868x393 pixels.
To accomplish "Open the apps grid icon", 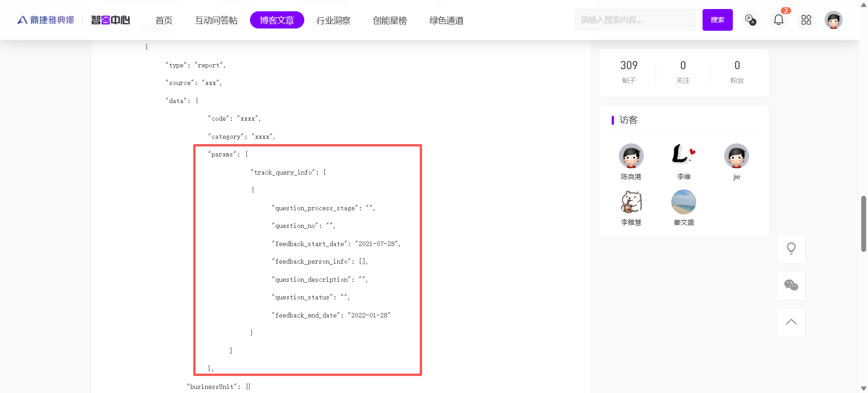I will [806, 20].
